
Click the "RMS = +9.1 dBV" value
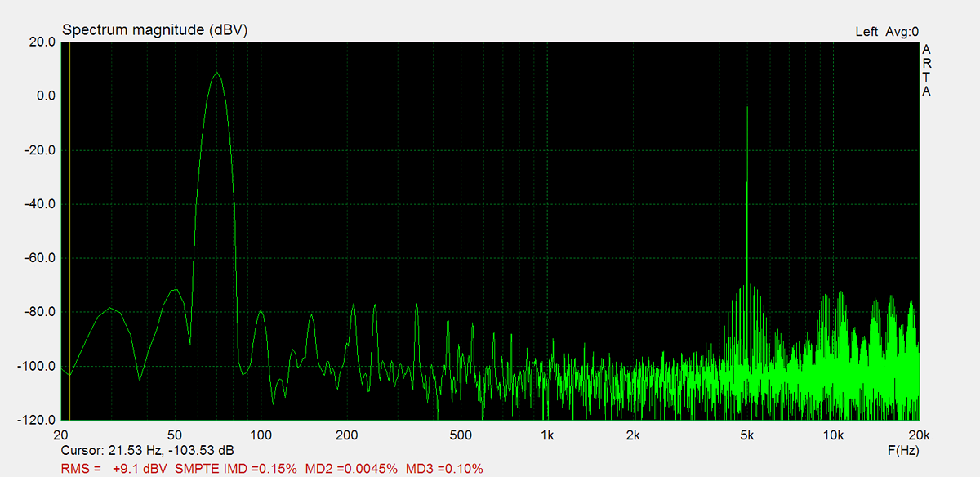[x=114, y=469]
